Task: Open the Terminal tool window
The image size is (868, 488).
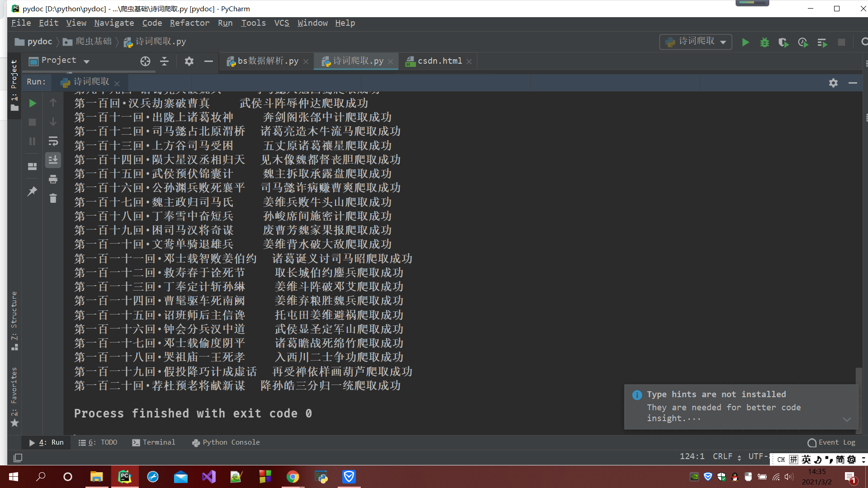Action: click(x=154, y=442)
